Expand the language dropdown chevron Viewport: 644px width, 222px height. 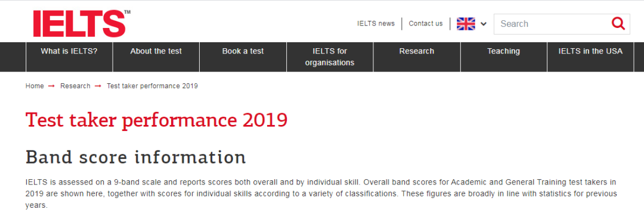(x=484, y=24)
